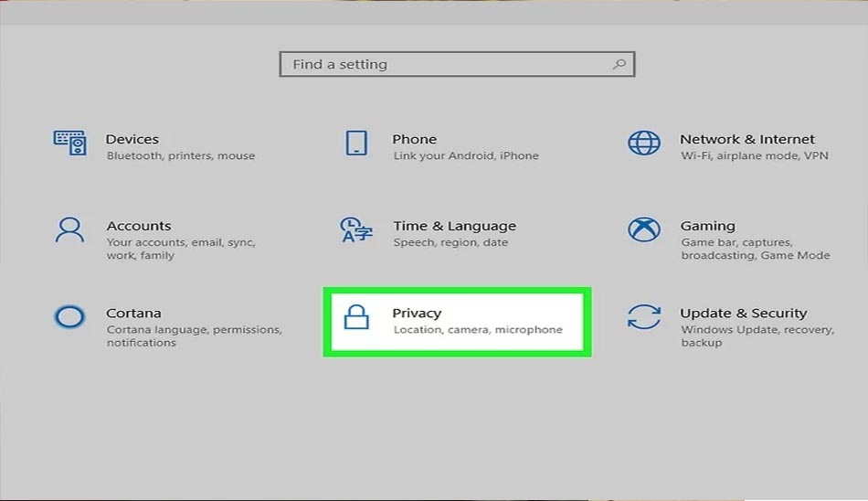The width and height of the screenshot is (868, 501).
Task: Click 'Location, camera, microphone' description
Action: [x=478, y=330]
